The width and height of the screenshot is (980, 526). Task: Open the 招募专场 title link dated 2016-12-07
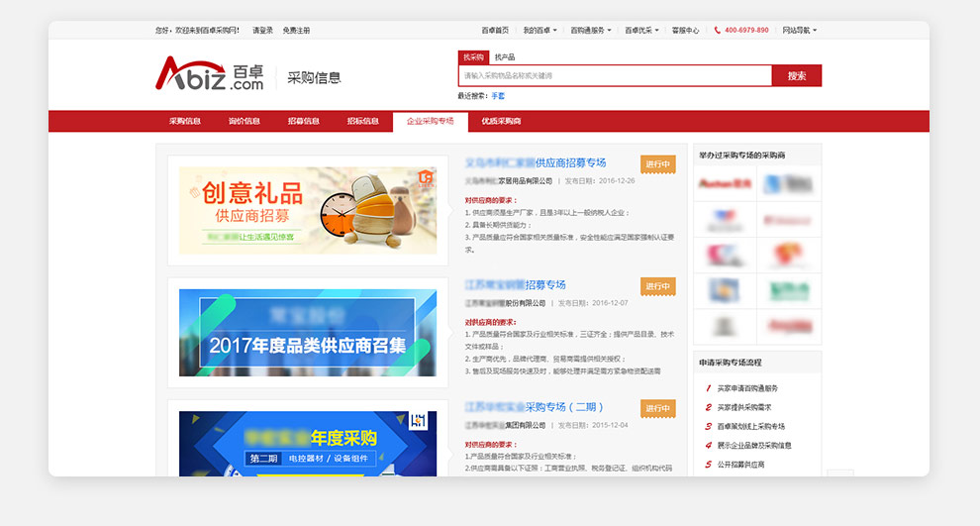coord(515,284)
